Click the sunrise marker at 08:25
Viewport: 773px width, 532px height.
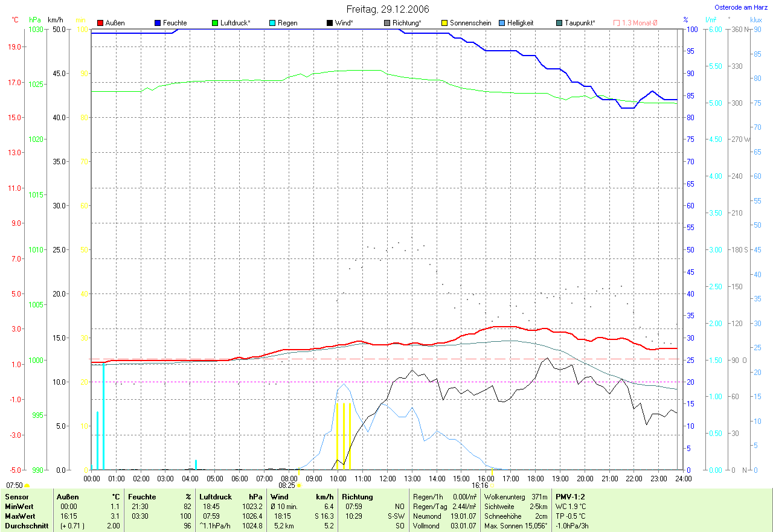coord(298,485)
